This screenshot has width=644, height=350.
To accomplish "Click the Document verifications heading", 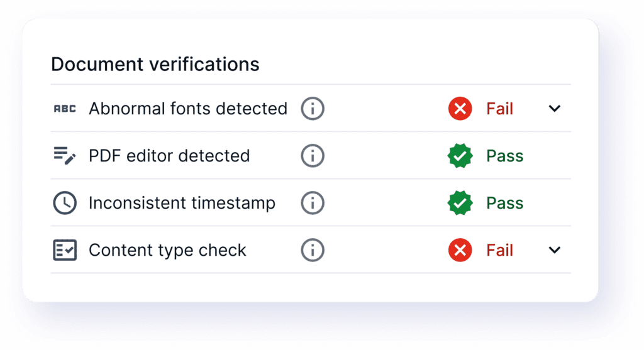I will pyautogui.click(x=155, y=64).
